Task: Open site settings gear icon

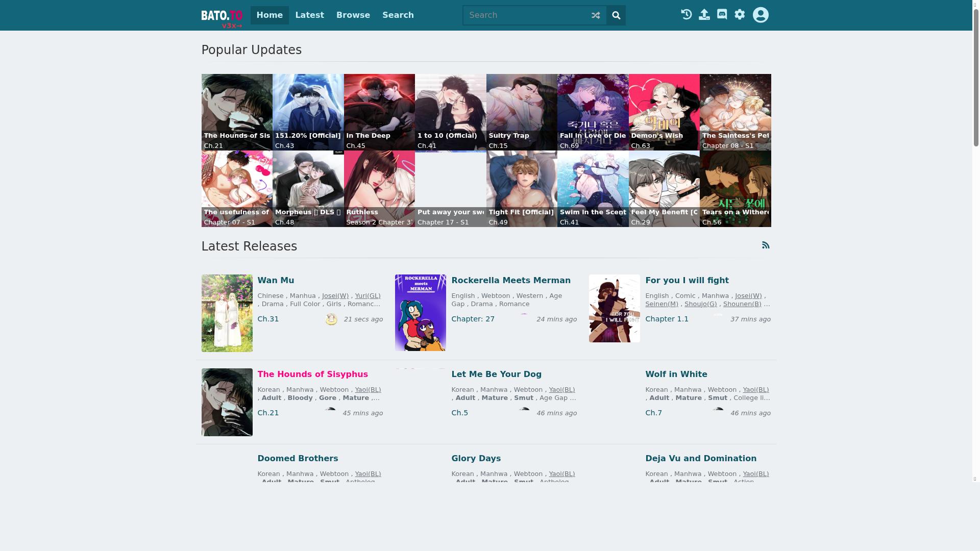Action: [740, 15]
